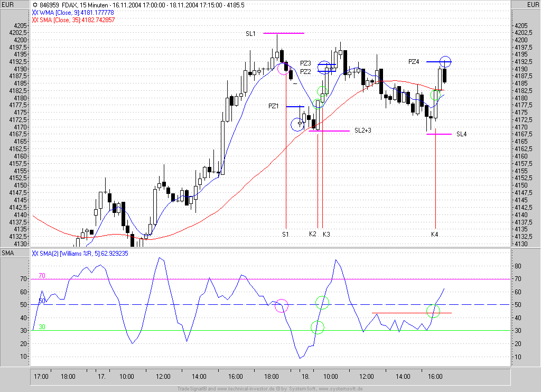
Task: Click the K4 marker label
Action: click(x=434, y=235)
